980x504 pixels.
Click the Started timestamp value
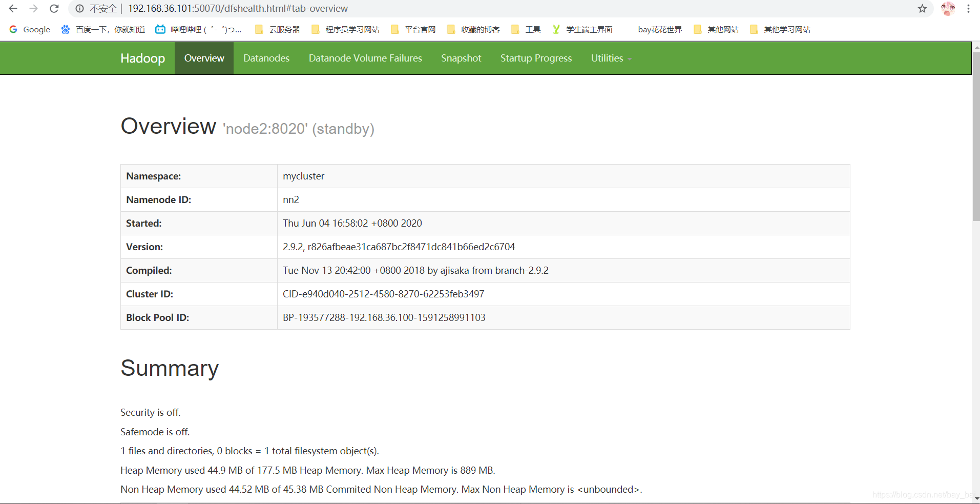(352, 224)
